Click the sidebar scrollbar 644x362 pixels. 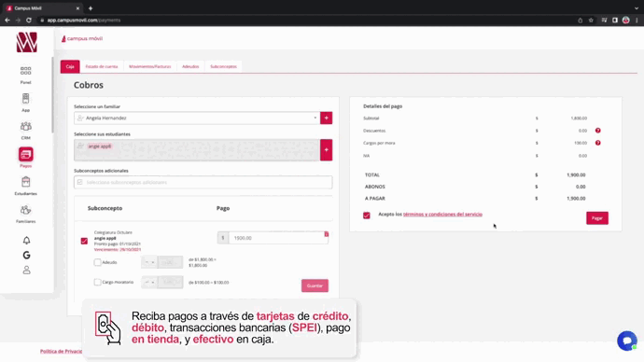(52, 95)
